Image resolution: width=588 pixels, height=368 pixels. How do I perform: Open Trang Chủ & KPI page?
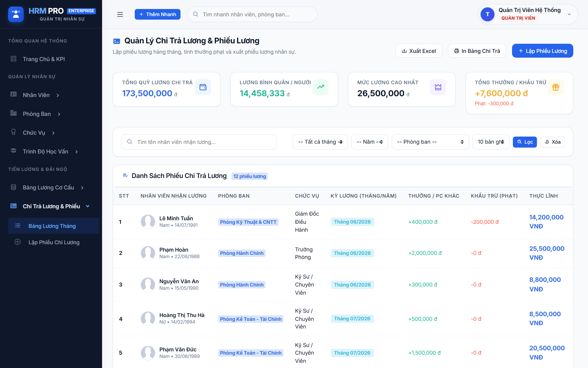54,59
